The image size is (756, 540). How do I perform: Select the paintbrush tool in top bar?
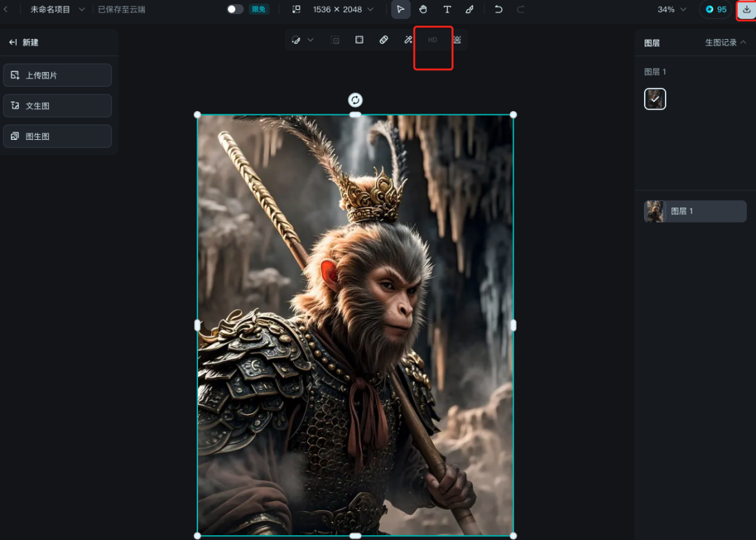[470, 9]
